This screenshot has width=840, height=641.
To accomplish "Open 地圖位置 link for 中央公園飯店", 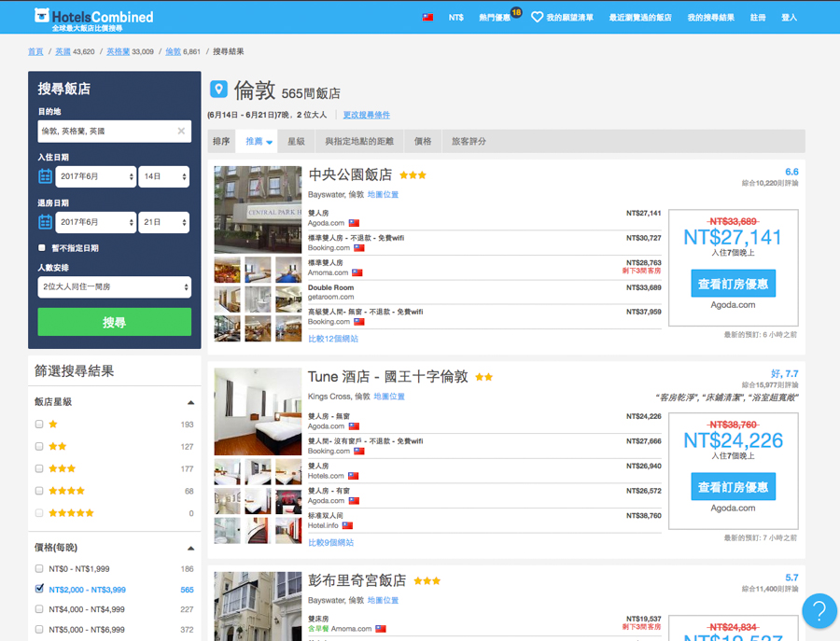I will pos(383,195).
